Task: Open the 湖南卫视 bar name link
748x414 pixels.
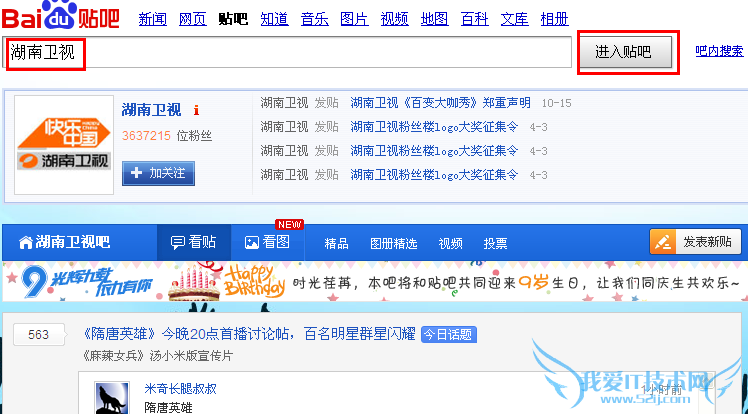Action: (151, 110)
